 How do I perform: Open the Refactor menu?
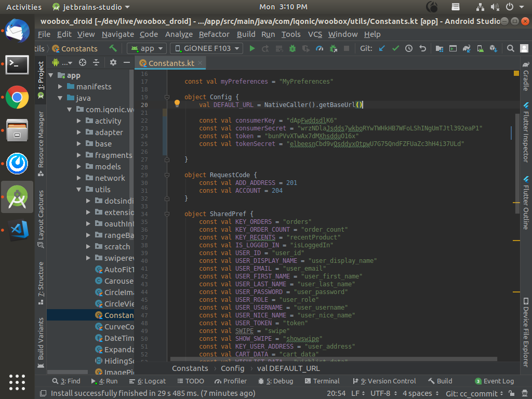[x=214, y=34]
